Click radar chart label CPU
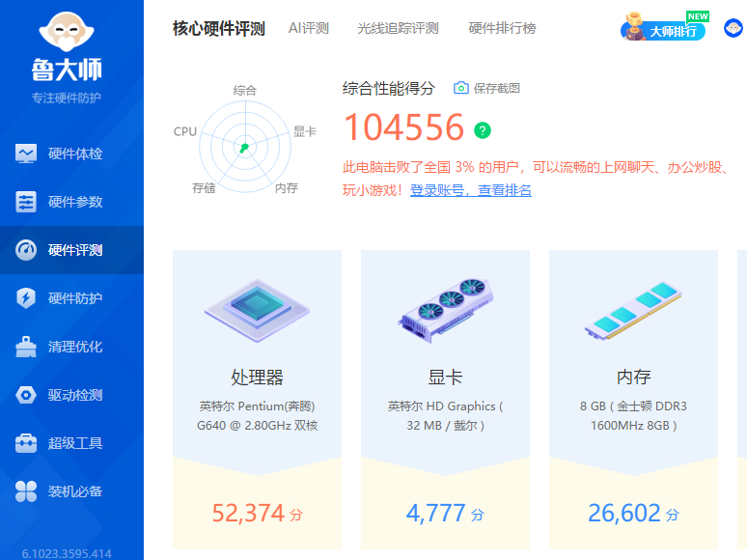Image resolution: width=747 pixels, height=560 pixels. click(185, 131)
